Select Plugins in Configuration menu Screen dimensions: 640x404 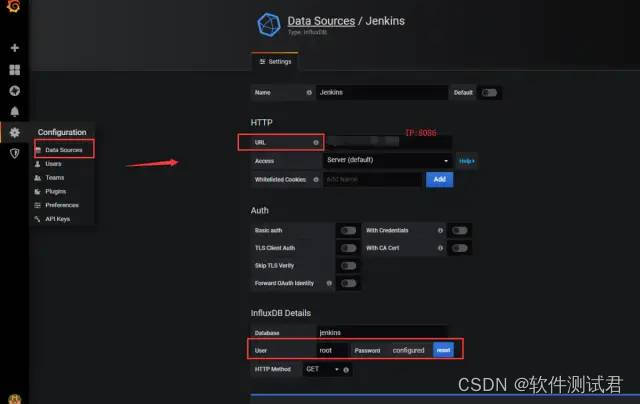pos(56,191)
